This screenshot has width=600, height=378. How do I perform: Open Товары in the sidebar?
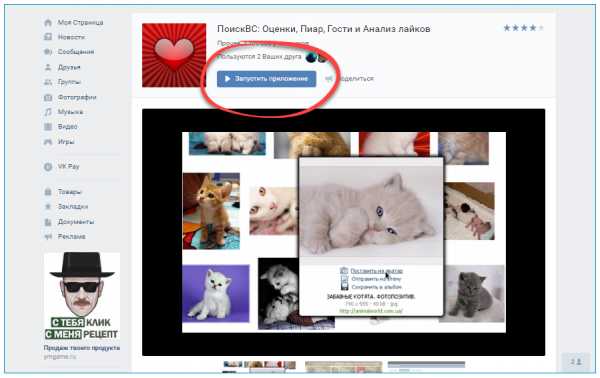pyautogui.click(x=69, y=192)
